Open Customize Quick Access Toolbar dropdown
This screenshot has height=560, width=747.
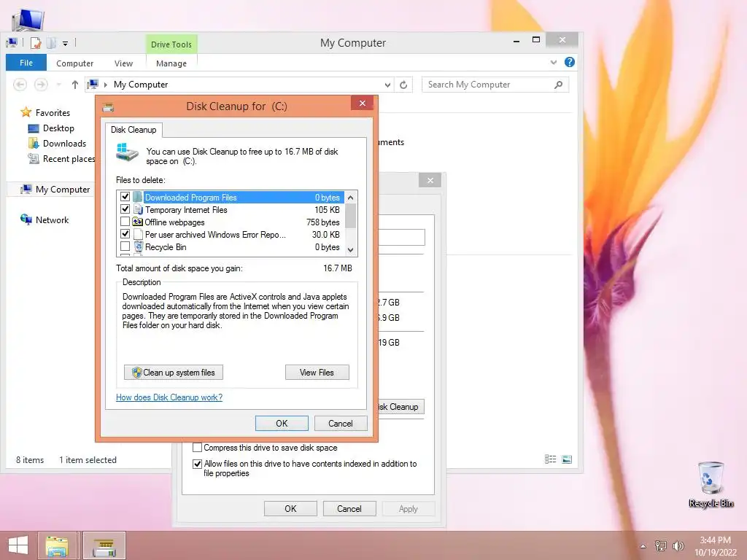65,43
